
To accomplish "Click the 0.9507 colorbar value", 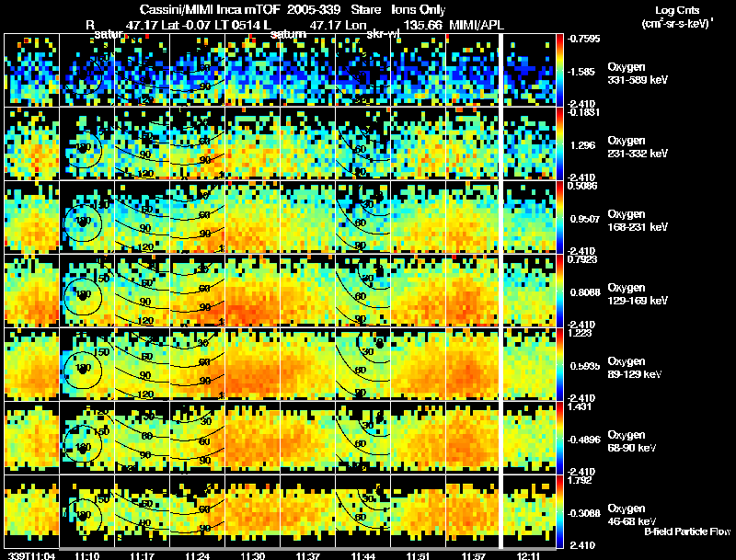I will [x=585, y=219].
